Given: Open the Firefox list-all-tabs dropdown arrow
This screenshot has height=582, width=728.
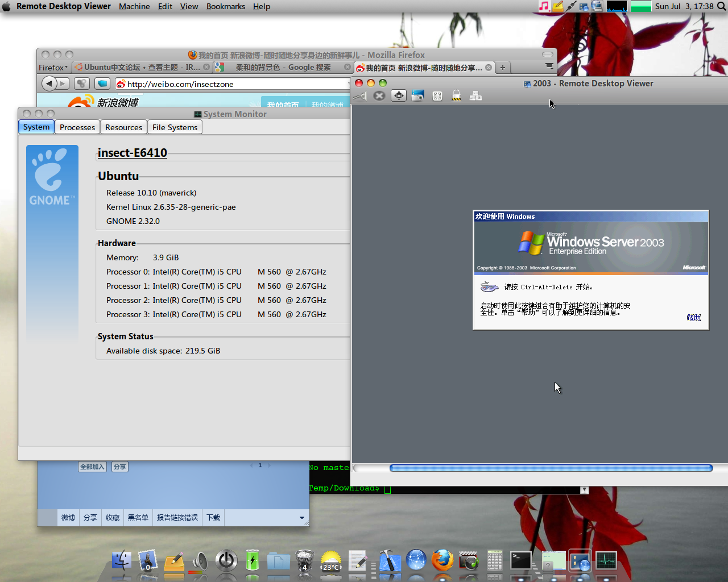Looking at the screenshot, I should (549, 66).
